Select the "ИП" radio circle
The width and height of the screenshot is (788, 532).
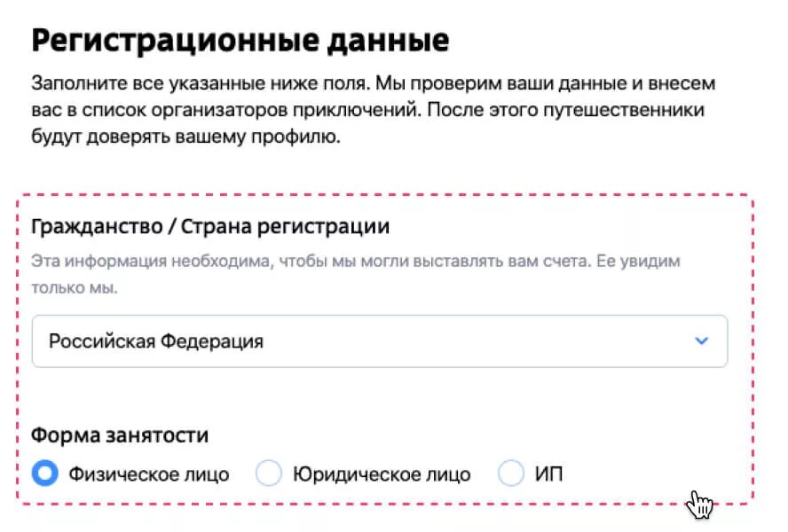click(x=510, y=473)
